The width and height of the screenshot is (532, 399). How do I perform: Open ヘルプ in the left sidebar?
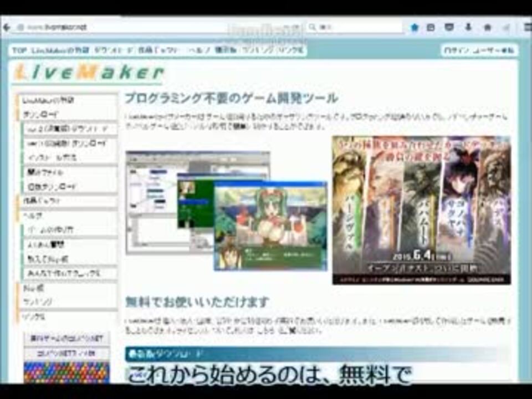(x=68, y=216)
